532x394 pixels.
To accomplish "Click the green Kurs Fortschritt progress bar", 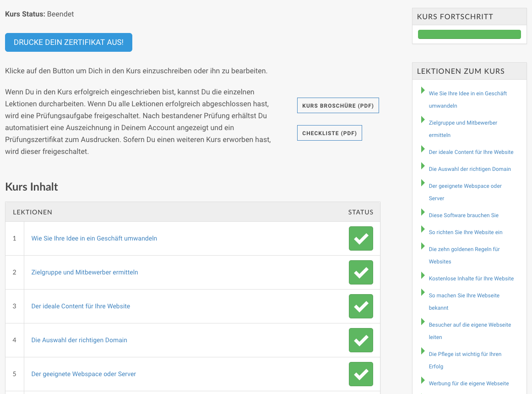I will coord(469,34).
